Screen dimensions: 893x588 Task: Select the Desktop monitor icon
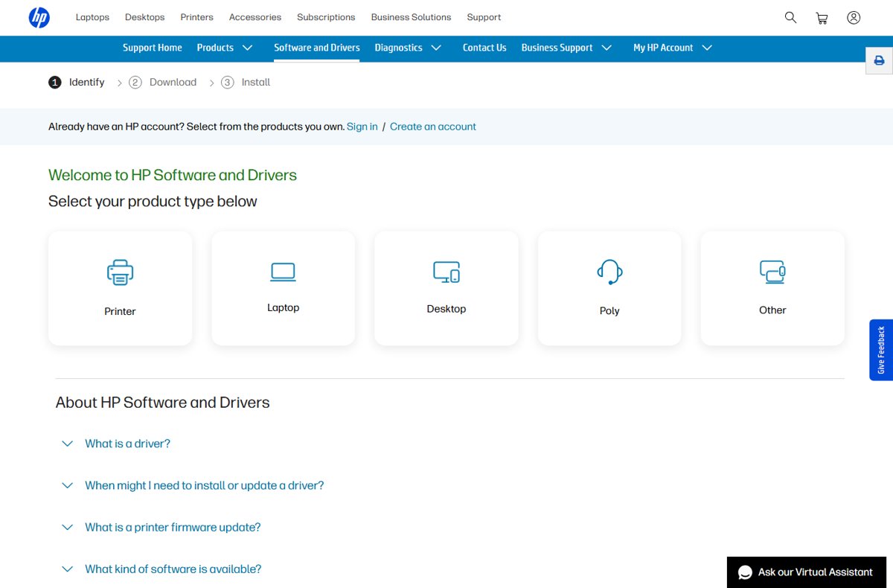446,272
